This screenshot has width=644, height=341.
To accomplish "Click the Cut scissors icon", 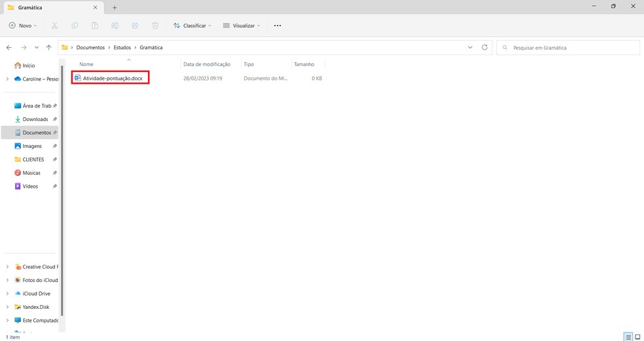I will click(54, 26).
